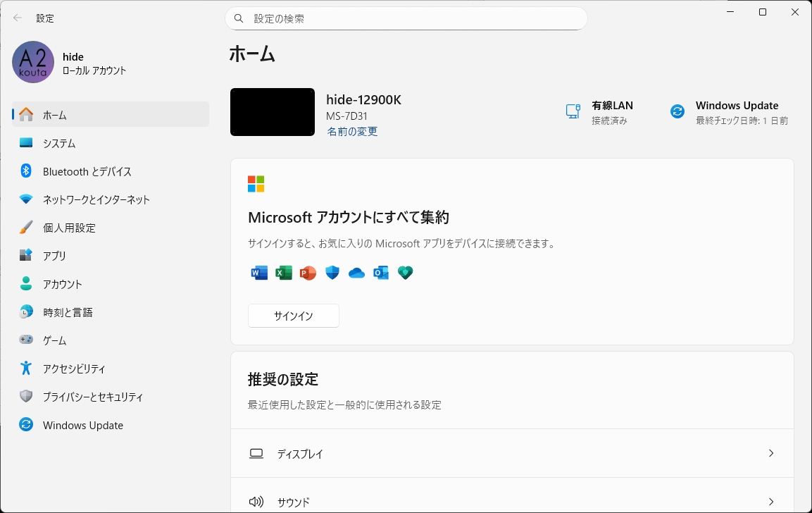This screenshot has width=812, height=513.
Task: Expand サウンド row chevron
Action: pyautogui.click(x=771, y=502)
